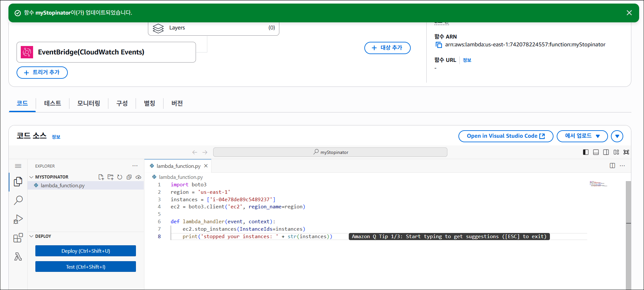Open the 별칭 tab
Viewport: 644px width, 290px height.
point(150,103)
